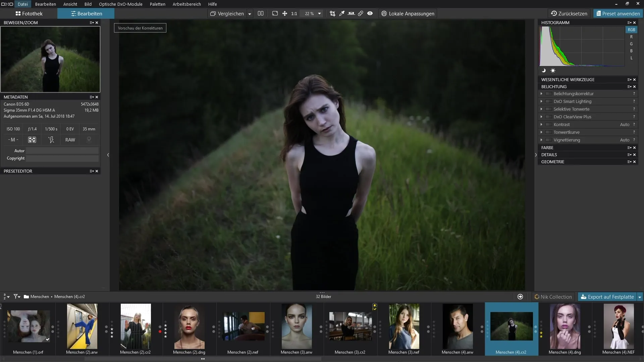Click the Autor input field
This screenshot has height=362, width=644.
tap(62, 151)
